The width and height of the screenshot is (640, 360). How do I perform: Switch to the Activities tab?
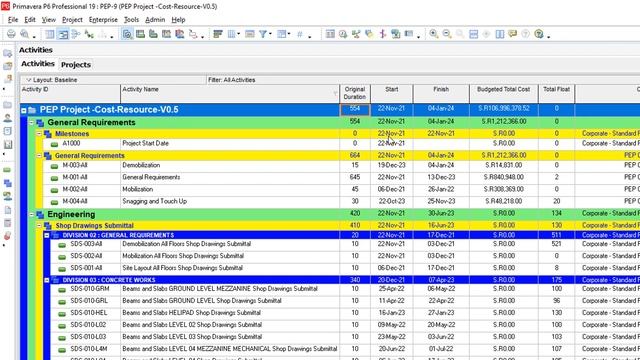[x=38, y=64]
